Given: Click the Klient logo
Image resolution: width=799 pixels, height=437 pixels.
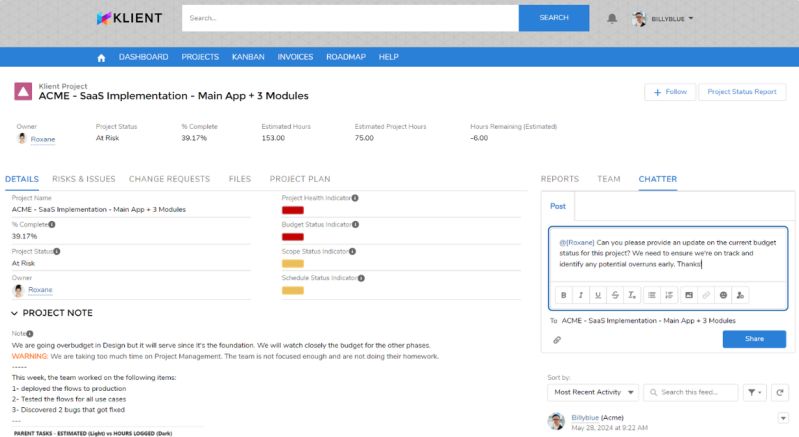Looking at the screenshot, I should (129, 18).
